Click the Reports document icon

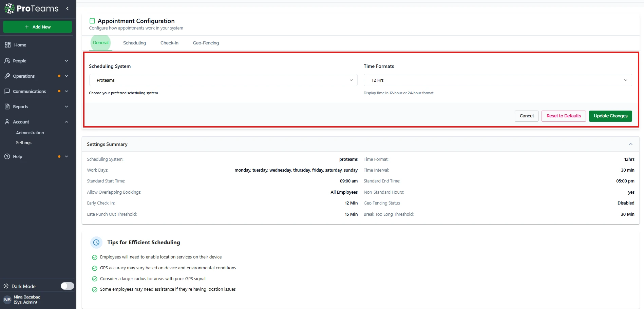pos(7,107)
